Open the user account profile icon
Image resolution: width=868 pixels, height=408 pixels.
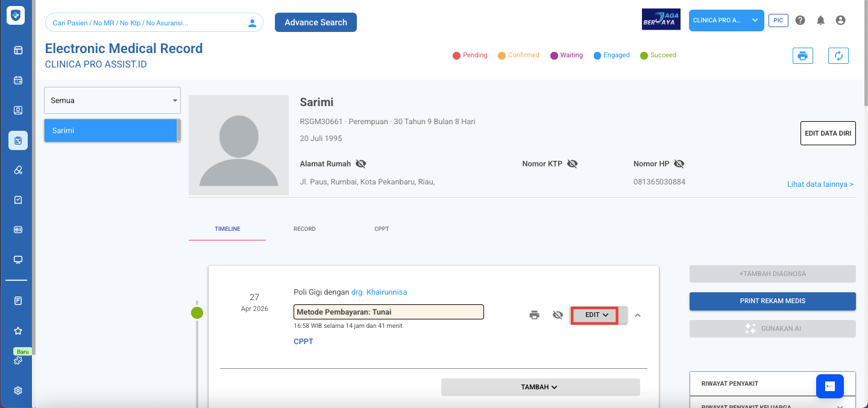840,20
